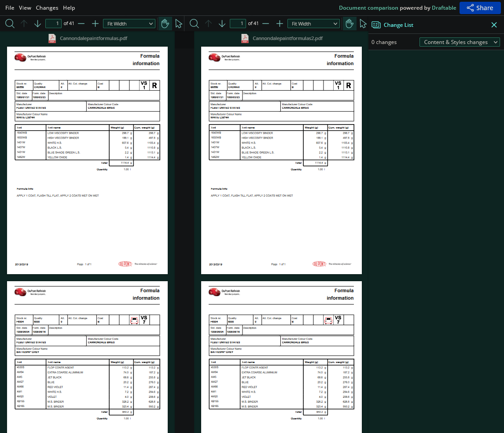Viewport: 504px width, 433px height.
Task: Click DuPont Refinish logo on left first page
Action: (30, 57)
